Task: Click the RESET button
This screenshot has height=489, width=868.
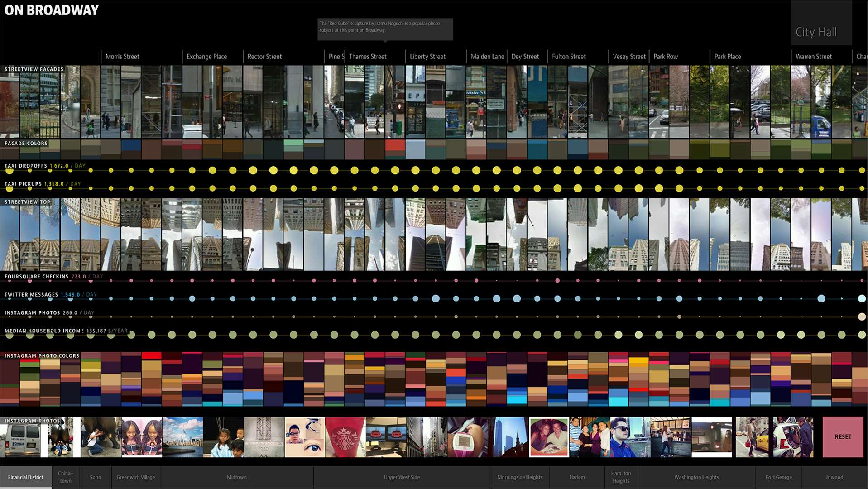Action: pos(843,436)
